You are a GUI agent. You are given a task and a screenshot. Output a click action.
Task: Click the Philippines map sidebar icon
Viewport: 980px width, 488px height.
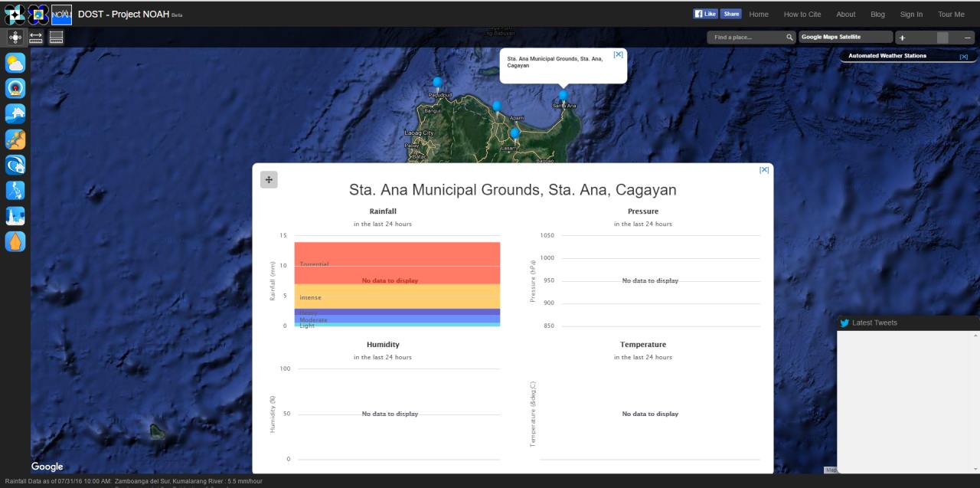pyautogui.click(x=15, y=190)
